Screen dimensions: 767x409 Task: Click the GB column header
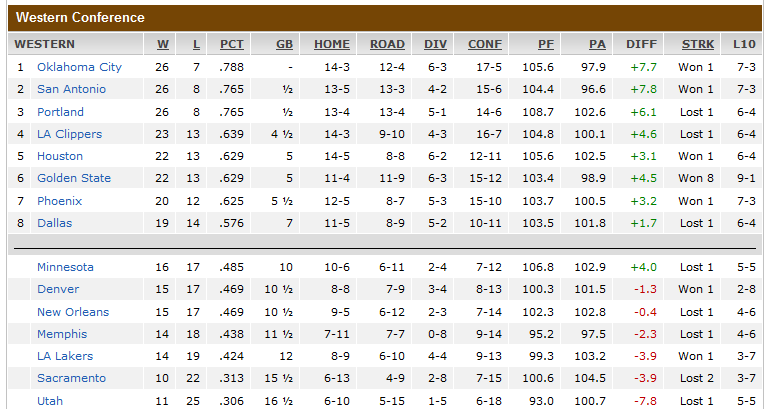284,44
